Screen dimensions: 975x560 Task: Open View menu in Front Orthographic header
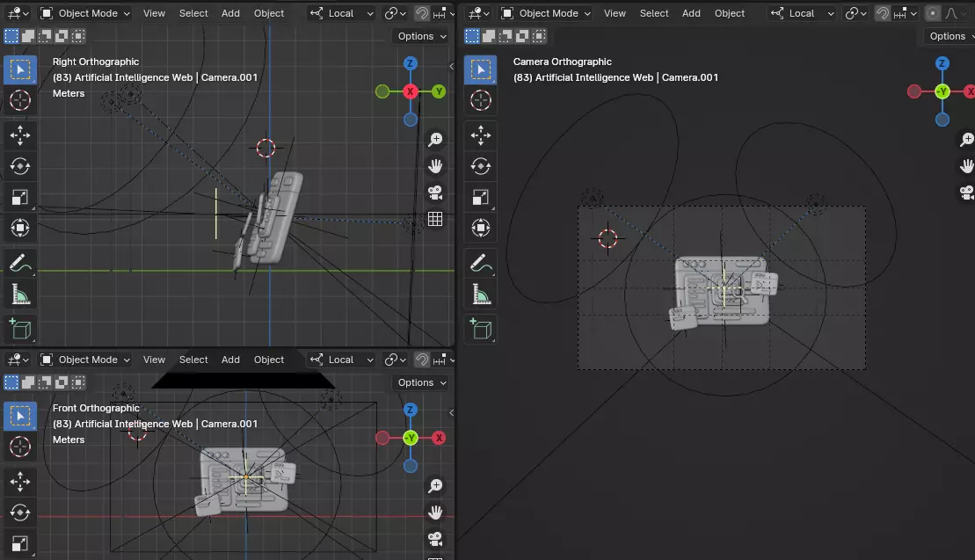click(x=154, y=360)
